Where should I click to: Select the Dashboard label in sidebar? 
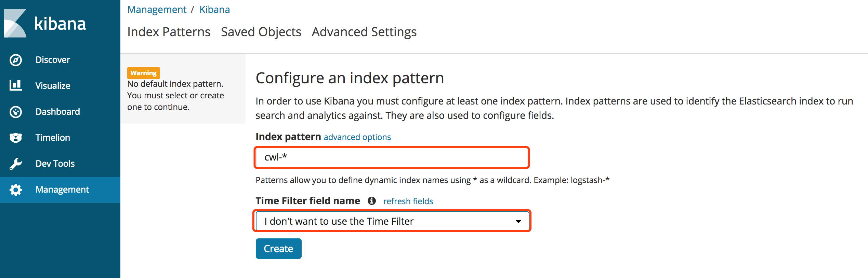tap(58, 112)
